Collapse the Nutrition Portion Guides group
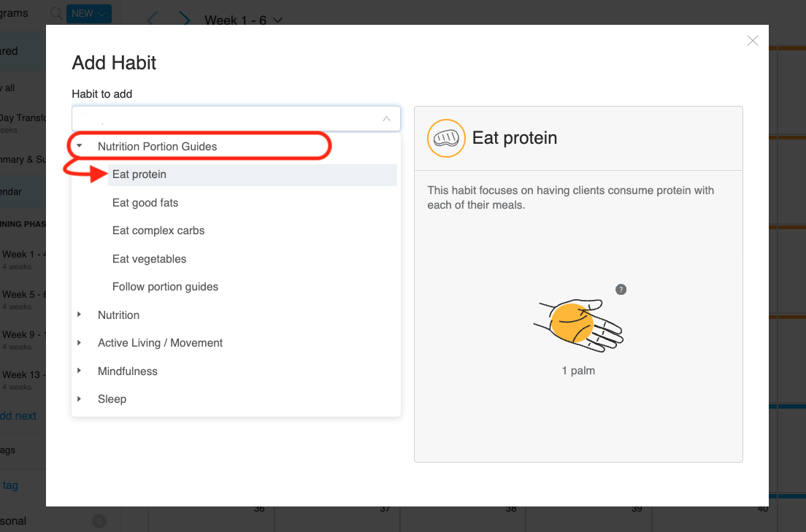806x532 pixels. (x=80, y=147)
